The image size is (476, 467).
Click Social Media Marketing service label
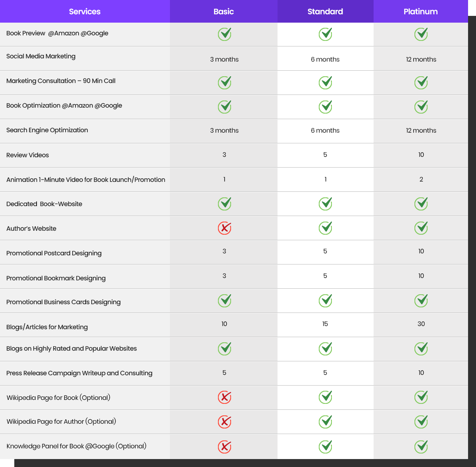tap(41, 56)
